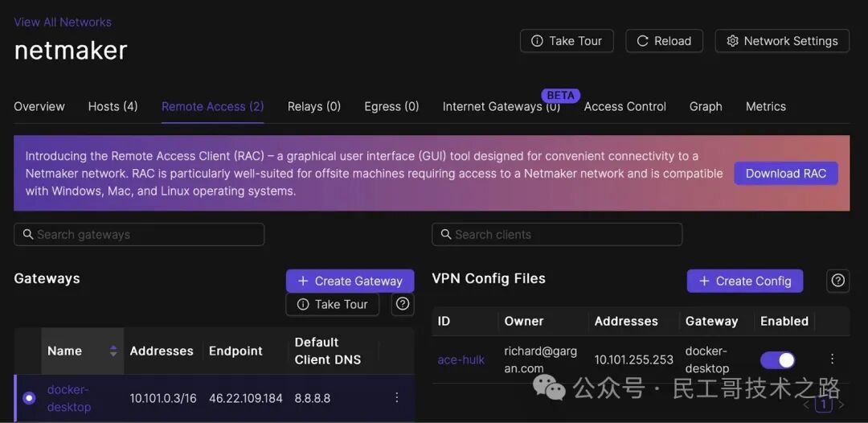
Task: Focus the Search clients input field
Action: pos(563,235)
